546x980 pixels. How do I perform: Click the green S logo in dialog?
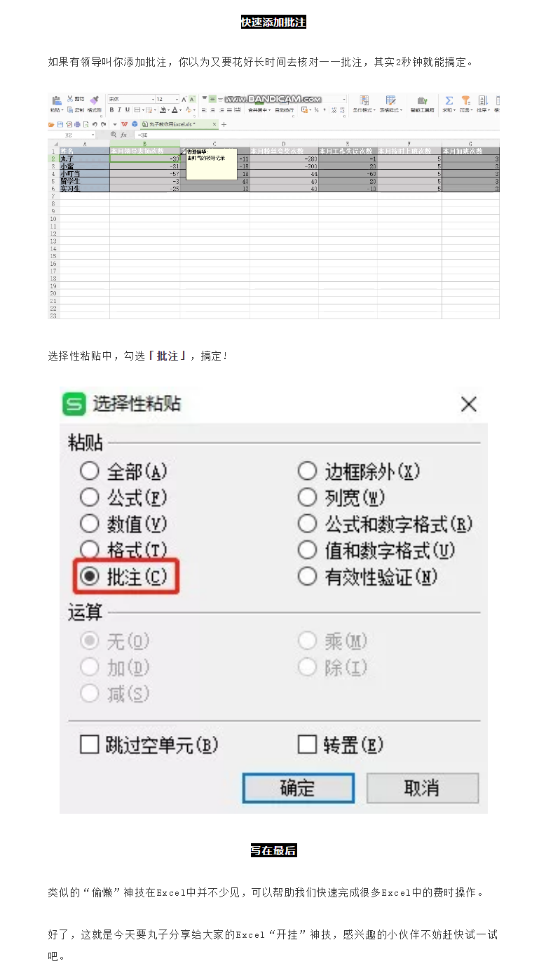point(74,404)
